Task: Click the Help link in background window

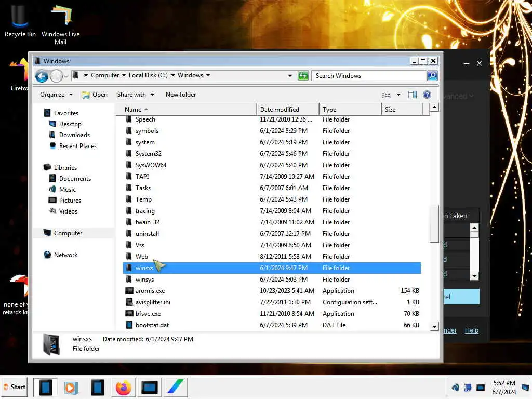Action: (471, 330)
